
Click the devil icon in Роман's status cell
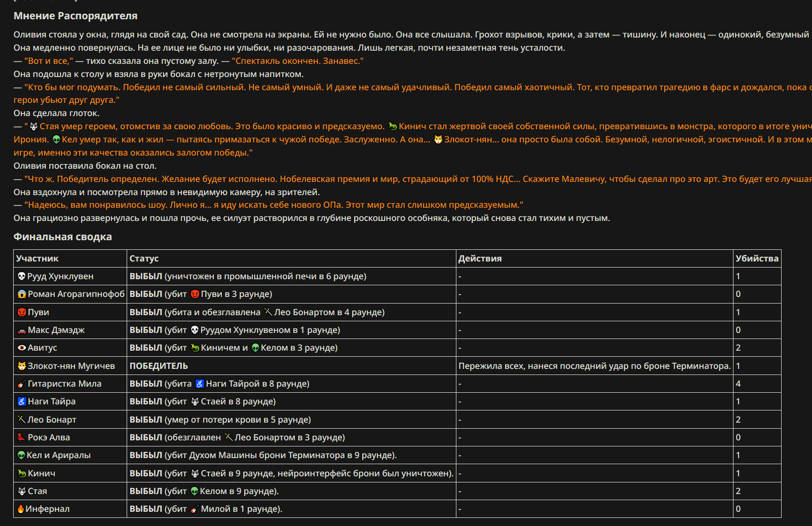195,294
